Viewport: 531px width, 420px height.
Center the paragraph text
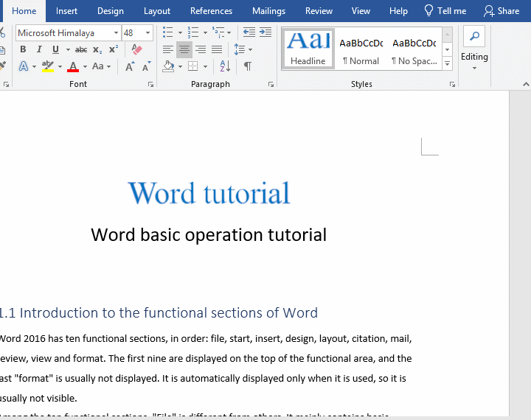[x=184, y=49]
